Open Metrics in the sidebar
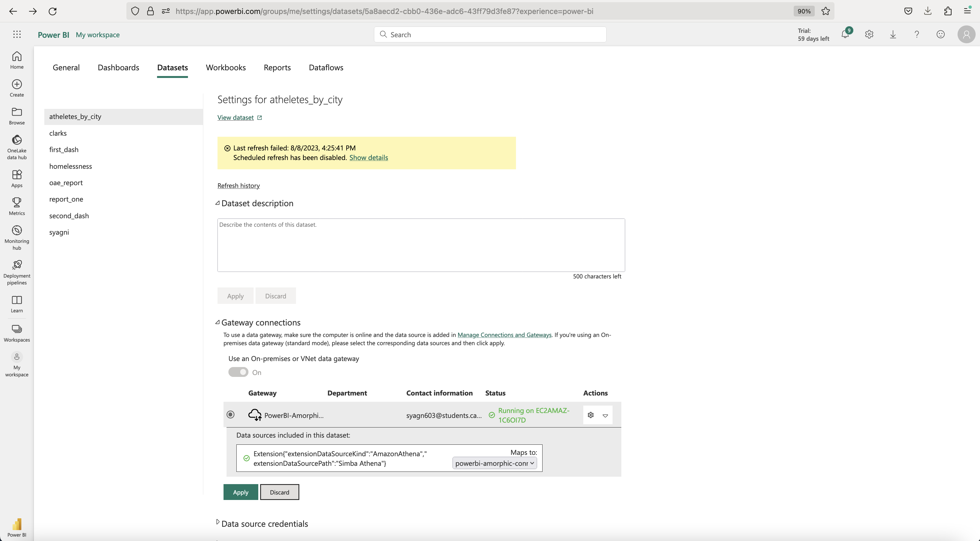 (17, 206)
